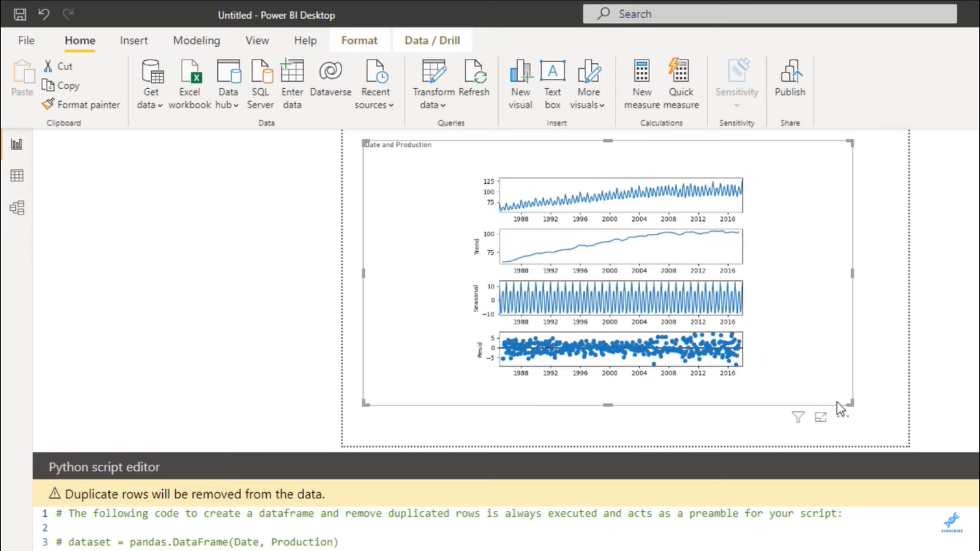
Task: Expand the Get data dropdown arrow
Action: 160,105
